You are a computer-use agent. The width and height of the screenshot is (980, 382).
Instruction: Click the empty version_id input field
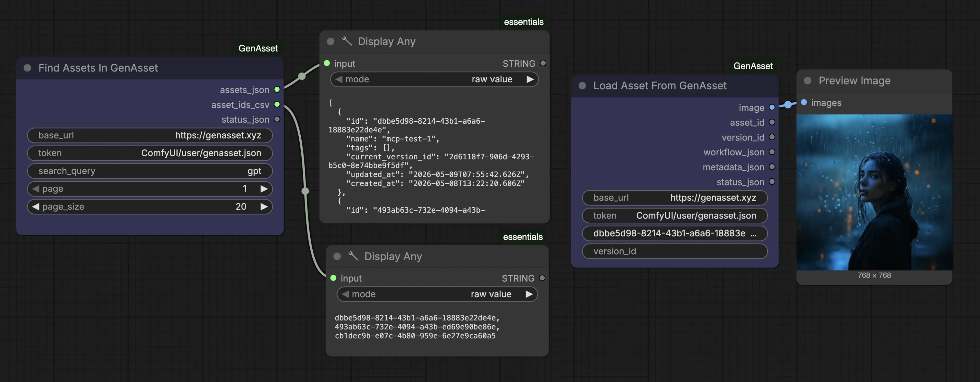tap(675, 251)
